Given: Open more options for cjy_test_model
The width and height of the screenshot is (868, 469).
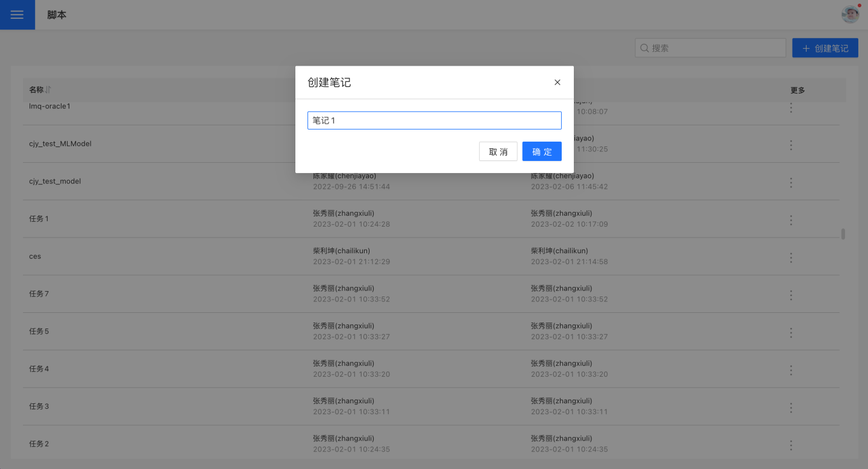Looking at the screenshot, I should click(791, 183).
